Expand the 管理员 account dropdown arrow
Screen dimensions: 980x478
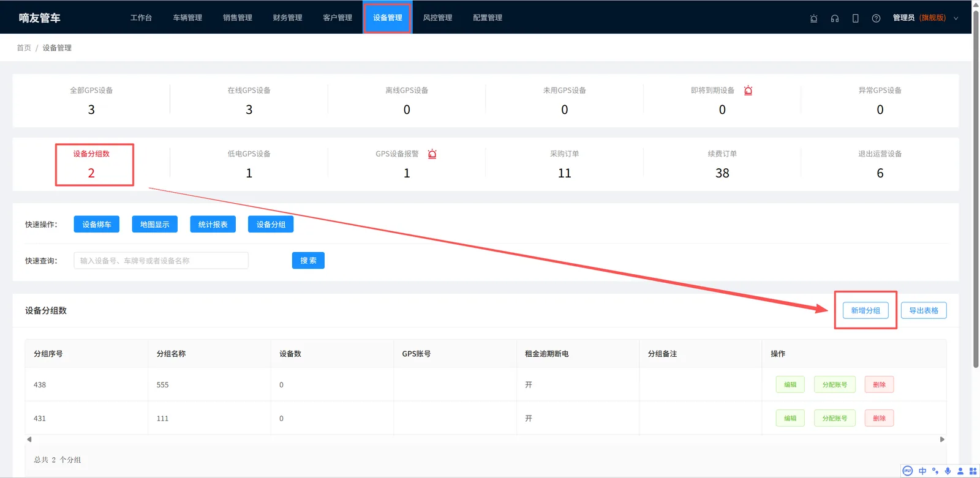tap(956, 18)
